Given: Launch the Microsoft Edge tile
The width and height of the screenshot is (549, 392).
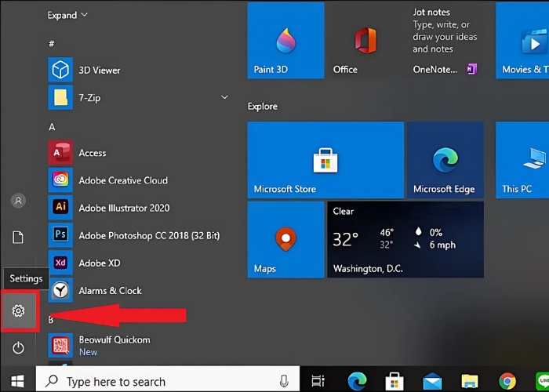Looking at the screenshot, I should click(x=445, y=160).
